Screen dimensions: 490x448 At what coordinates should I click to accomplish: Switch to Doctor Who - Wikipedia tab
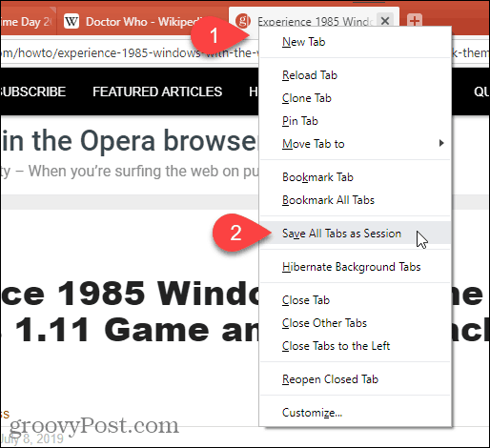click(x=143, y=21)
